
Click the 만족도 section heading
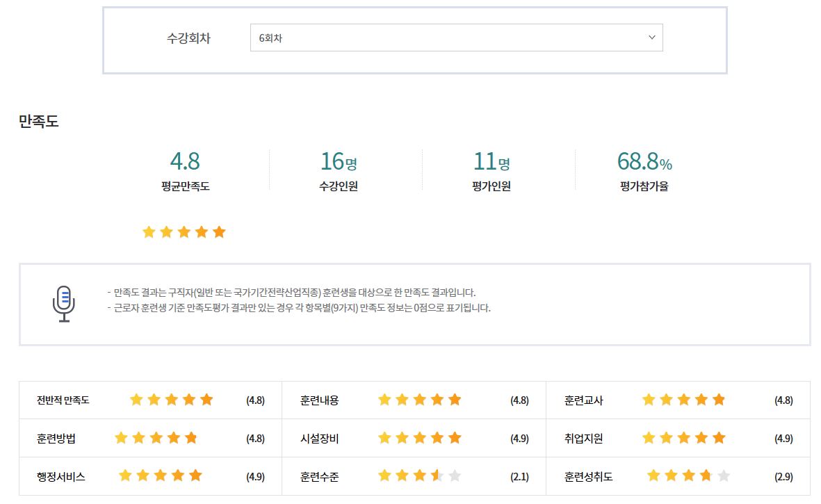pyautogui.click(x=39, y=122)
